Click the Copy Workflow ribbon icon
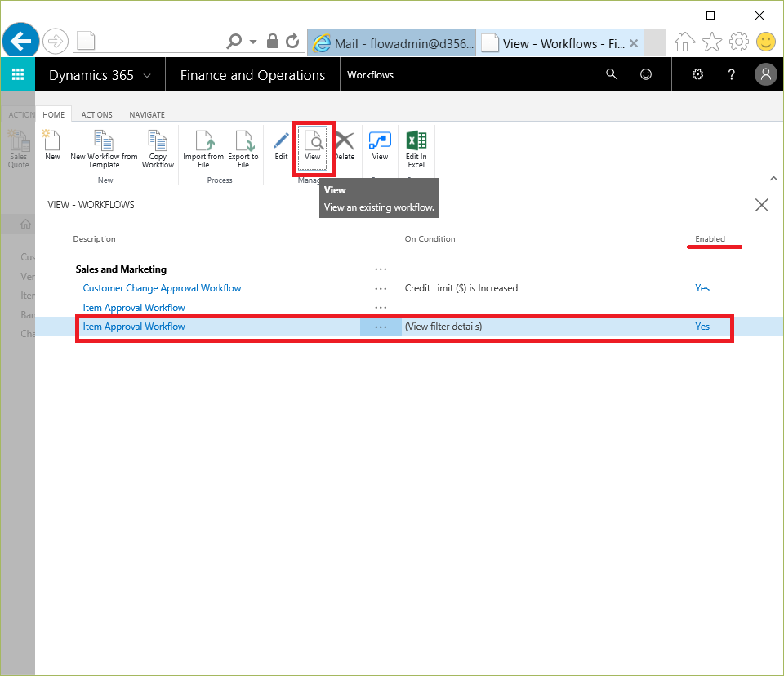784x676 pixels. (158, 147)
